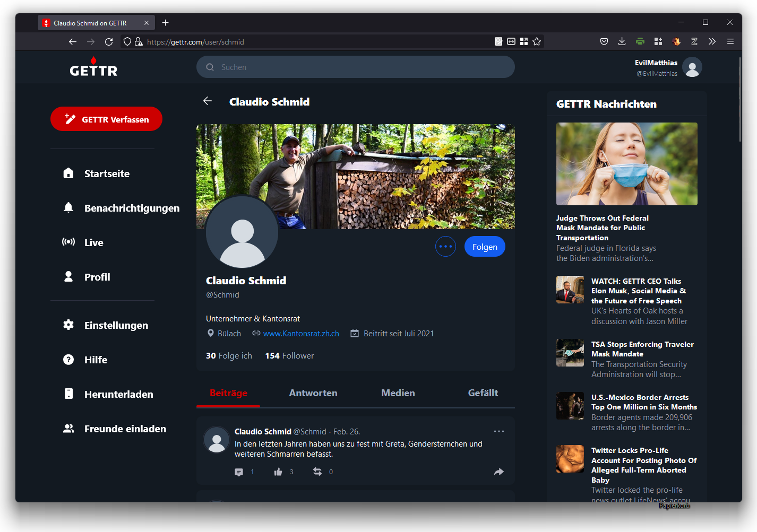Click the Herunterladen phone icon
757x532 pixels.
click(x=68, y=394)
